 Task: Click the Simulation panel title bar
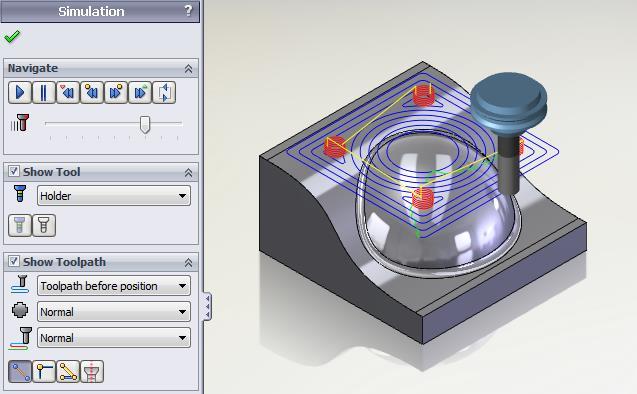[x=100, y=11]
